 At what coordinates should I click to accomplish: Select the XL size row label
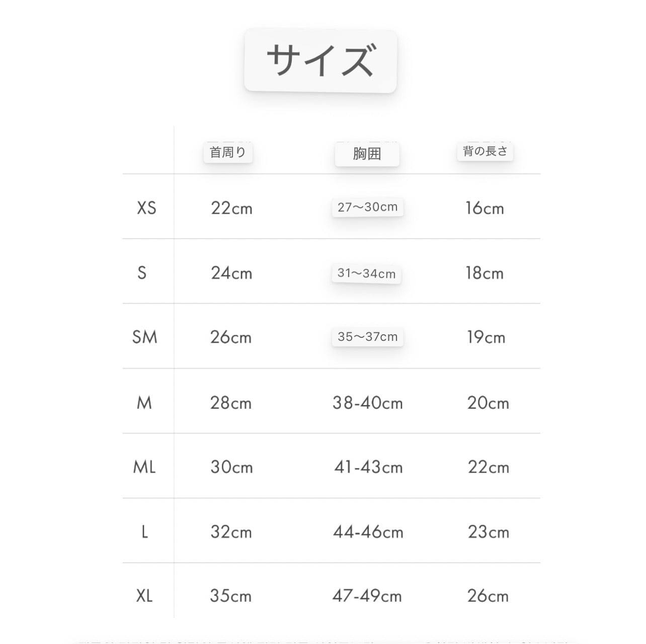pos(144,596)
